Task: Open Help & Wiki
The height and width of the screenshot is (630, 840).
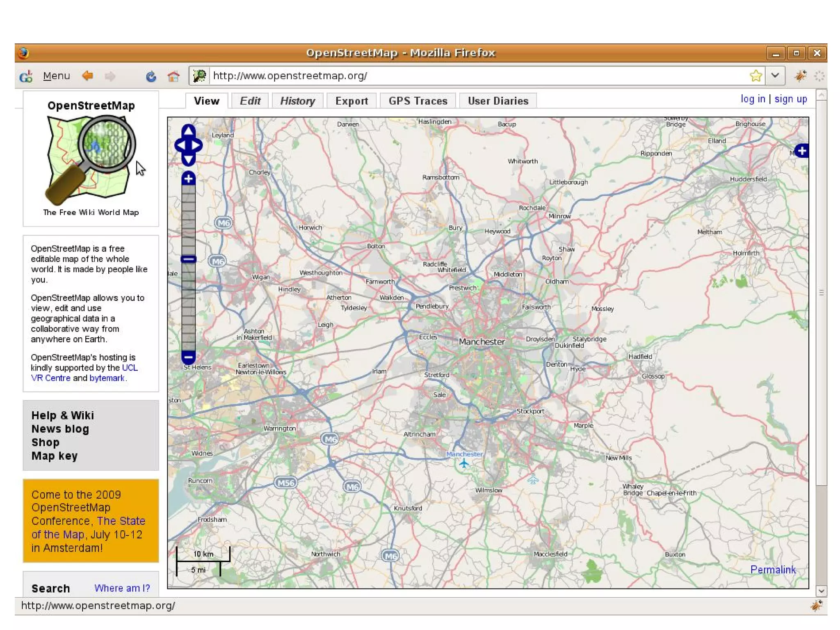Action: coord(63,415)
